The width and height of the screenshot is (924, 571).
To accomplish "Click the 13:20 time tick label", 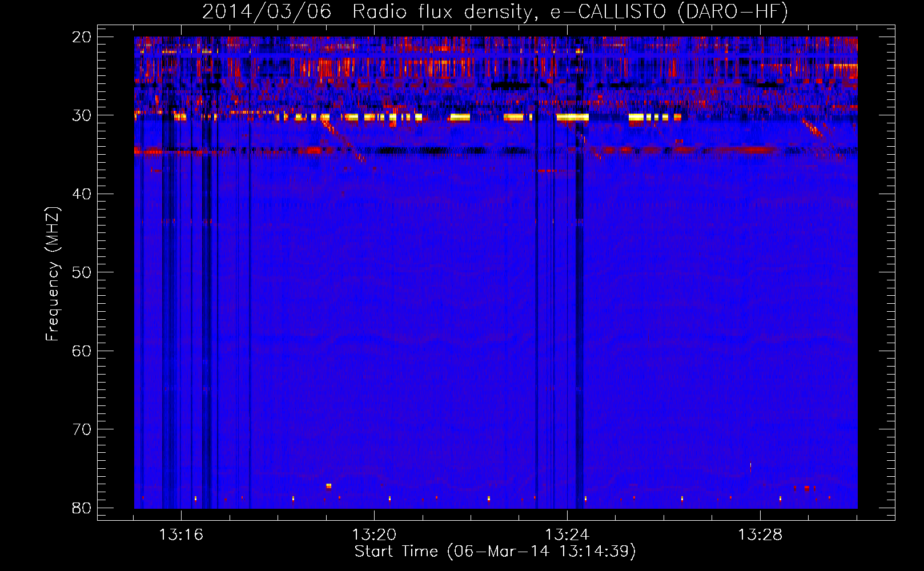I will click(374, 535).
